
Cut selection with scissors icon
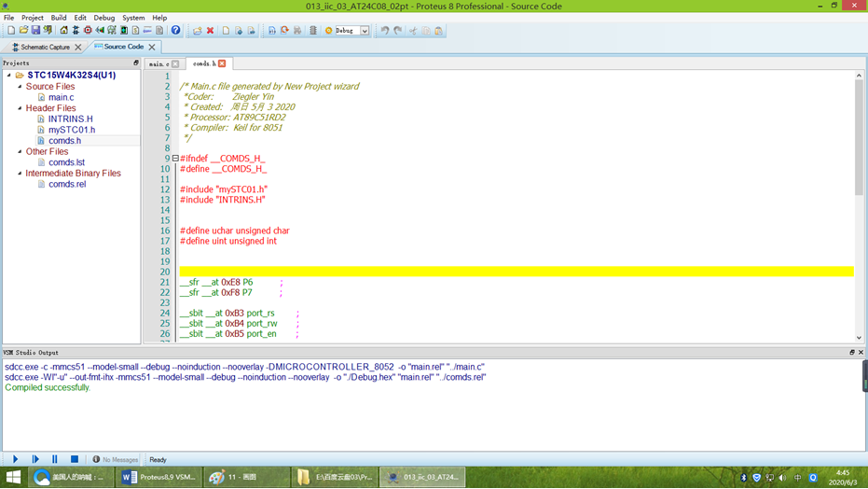pyautogui.click(x=413, y=31)
